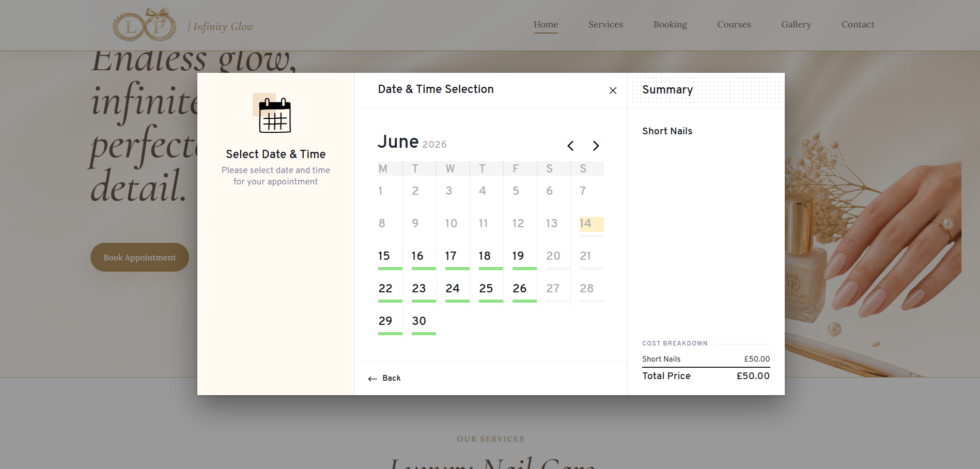Screen dimensions: 980x469
Task: Click the Summary heading
Action: click(667, 90)
